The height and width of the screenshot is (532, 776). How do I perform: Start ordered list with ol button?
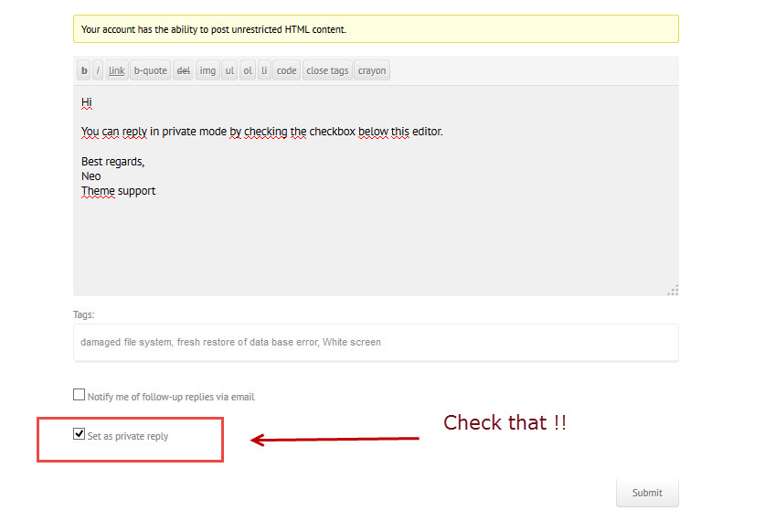(248, 70)
